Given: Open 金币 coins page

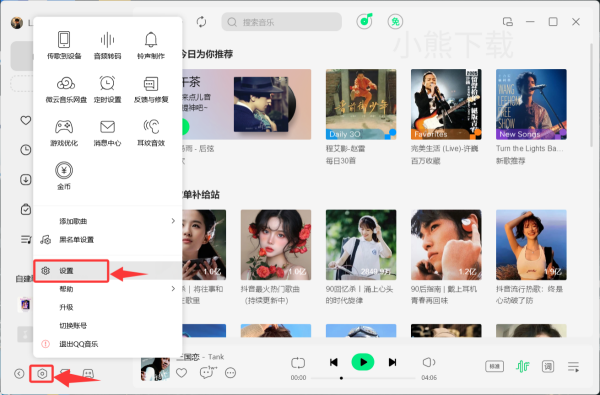Looking at the screenshot, I should [x=64, y=176].
